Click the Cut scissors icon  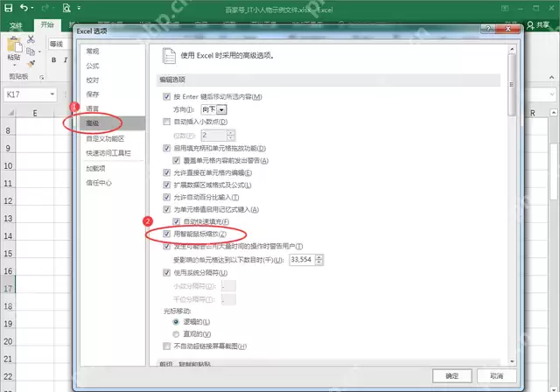(x=31, y=39)
